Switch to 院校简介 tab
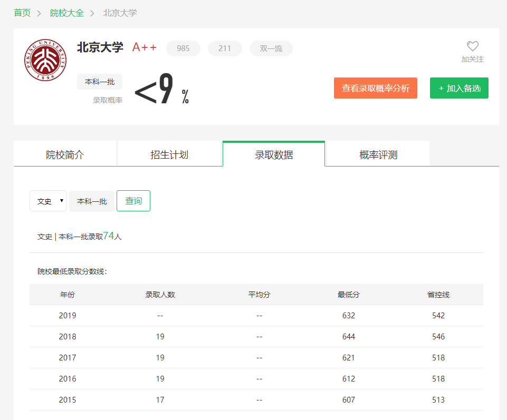Image resolution: width=507 pixels, height=420 pixels. (x=65, y=154)
